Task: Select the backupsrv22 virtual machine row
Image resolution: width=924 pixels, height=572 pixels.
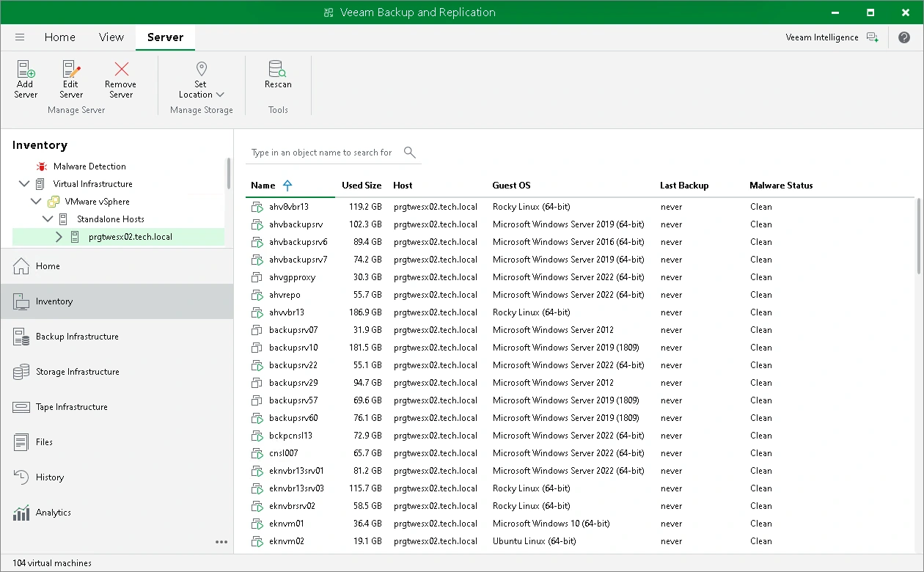Action: click(579, 365)
